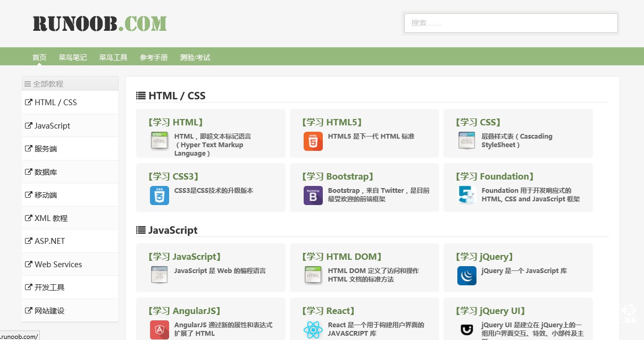Select XML 教程 in the sidebar
Viewport: 644px width, 340px height.
tap(70, 218)
